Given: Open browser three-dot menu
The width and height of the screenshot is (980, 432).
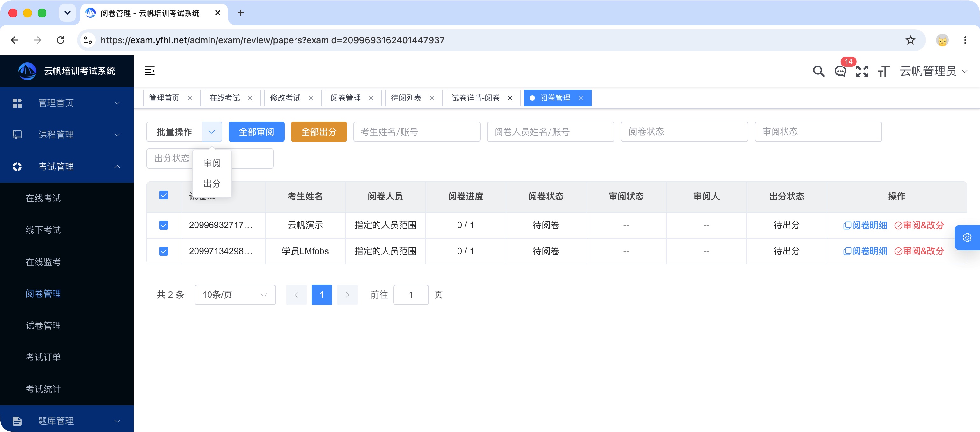Looking at the screenshot, I should 965,40.
